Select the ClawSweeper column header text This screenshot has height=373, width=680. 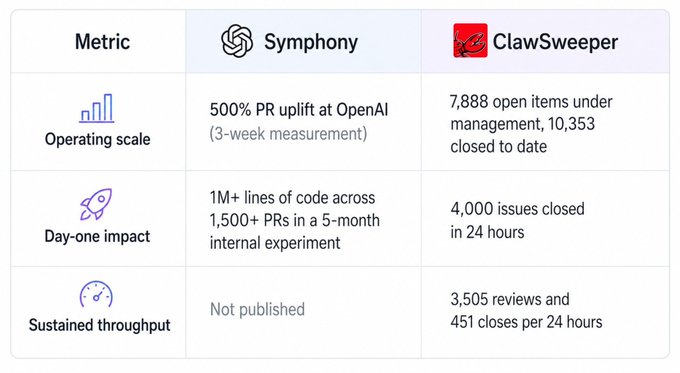coord(555,42)
